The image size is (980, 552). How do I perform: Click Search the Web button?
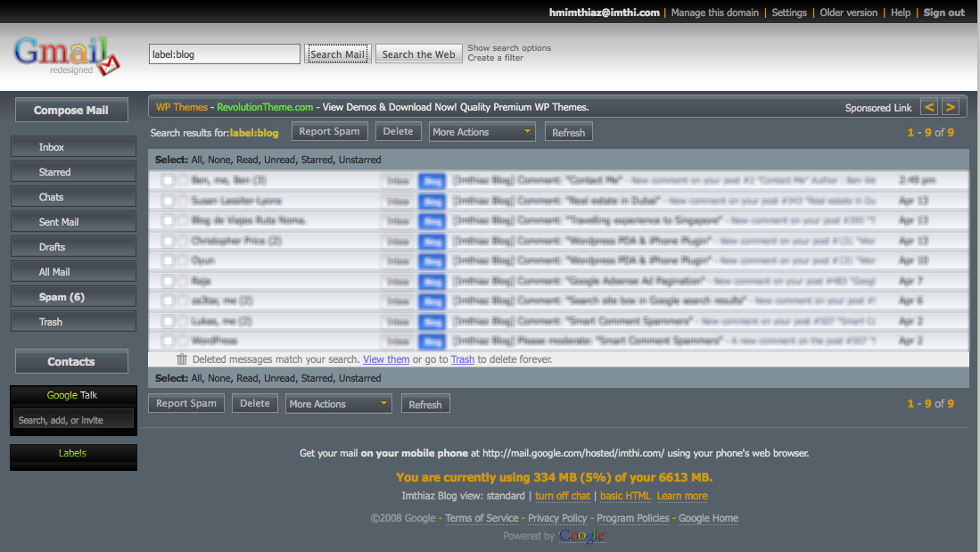point(419,54)
